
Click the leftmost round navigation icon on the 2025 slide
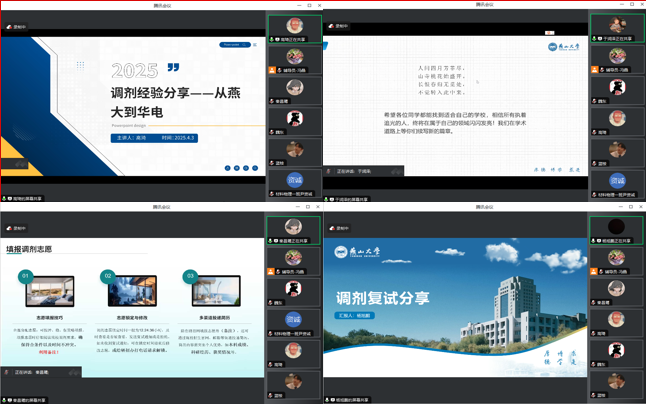click(227, 168)
